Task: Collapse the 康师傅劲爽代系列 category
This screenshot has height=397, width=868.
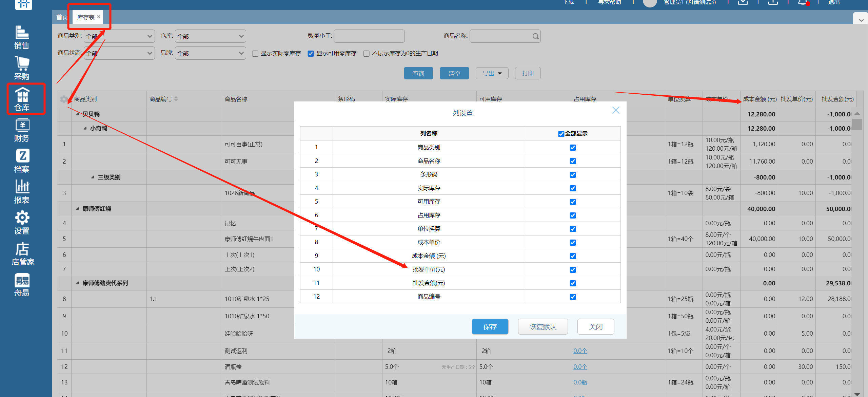Action: 78,283
